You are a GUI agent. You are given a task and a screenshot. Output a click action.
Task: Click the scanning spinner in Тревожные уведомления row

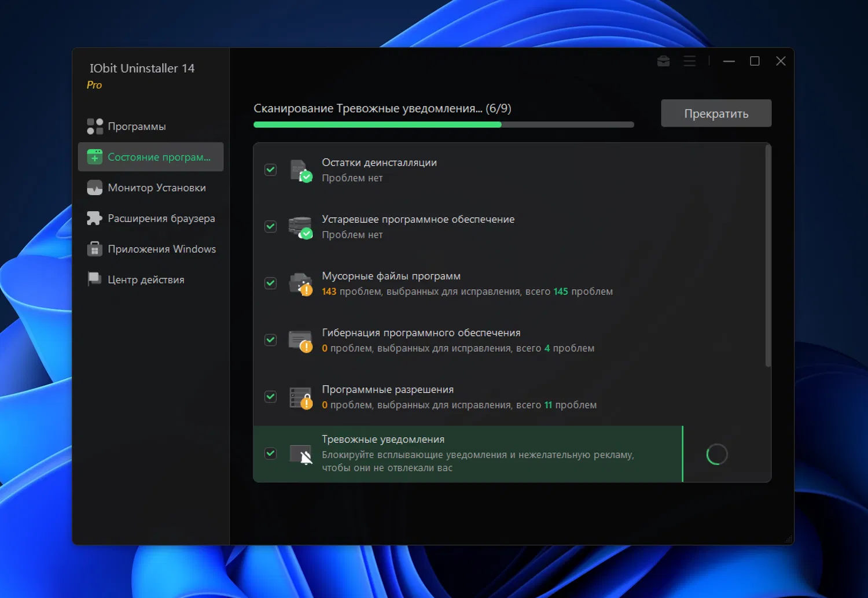[x=717, y=455]
